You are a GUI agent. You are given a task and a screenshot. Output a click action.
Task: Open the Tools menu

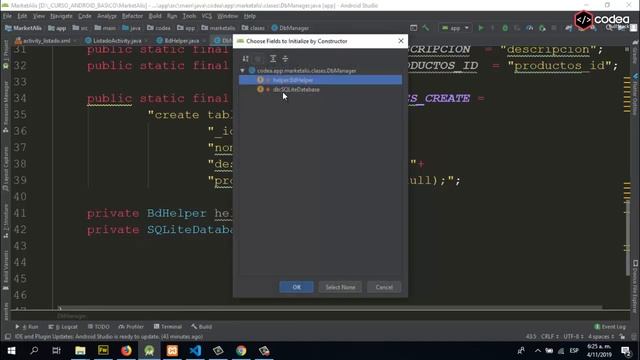pos(189,16)
